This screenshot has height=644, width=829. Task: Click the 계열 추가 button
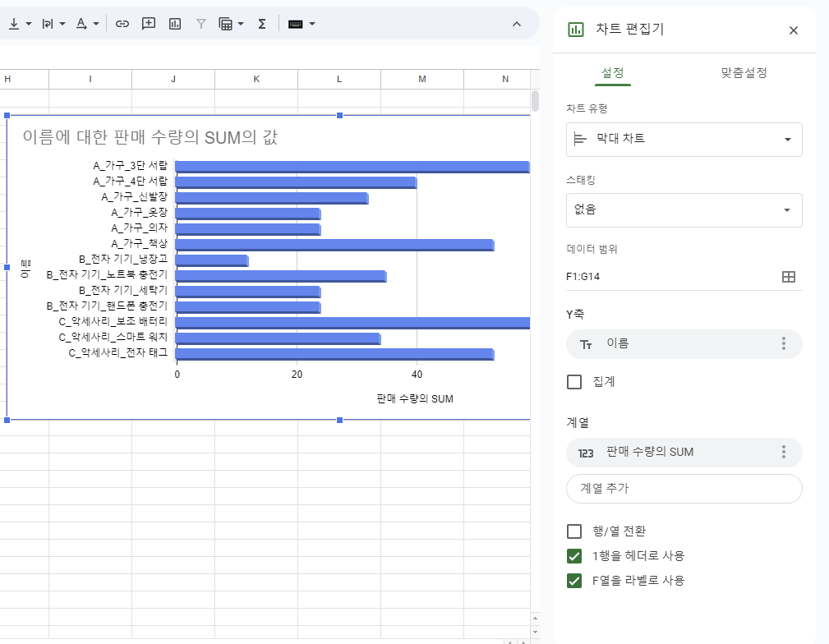[x=684, y=489]
